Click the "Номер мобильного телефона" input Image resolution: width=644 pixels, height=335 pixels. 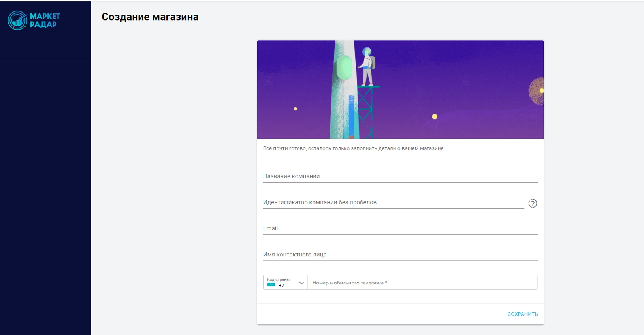click(x=422, y=283)
